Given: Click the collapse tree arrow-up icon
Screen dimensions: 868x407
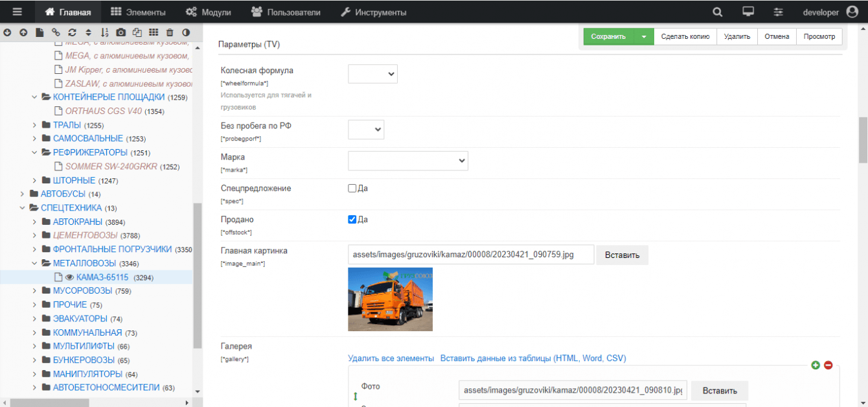Looking at the screenshot, I should point(23,32).
